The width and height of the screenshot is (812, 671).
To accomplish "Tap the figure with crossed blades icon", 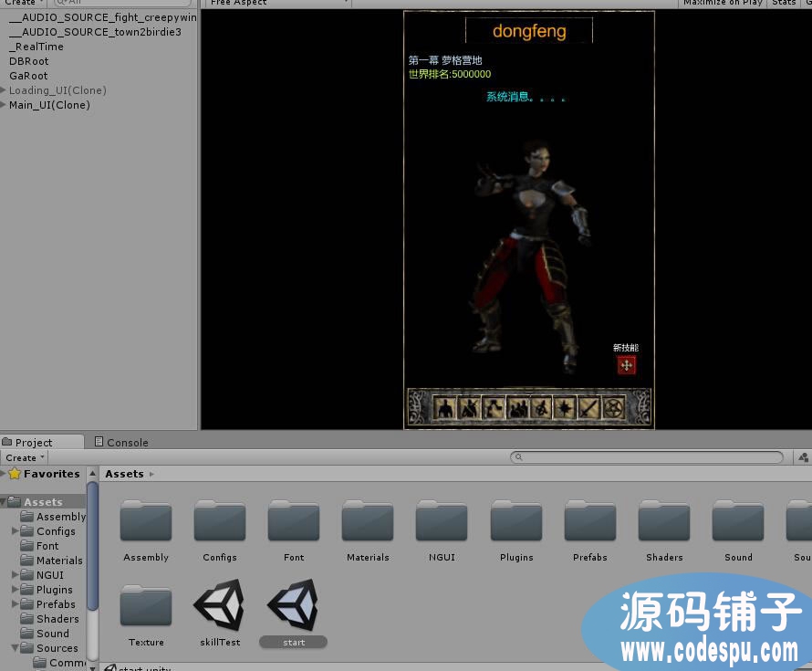I will pyautogui.click(x=469, y=408).
